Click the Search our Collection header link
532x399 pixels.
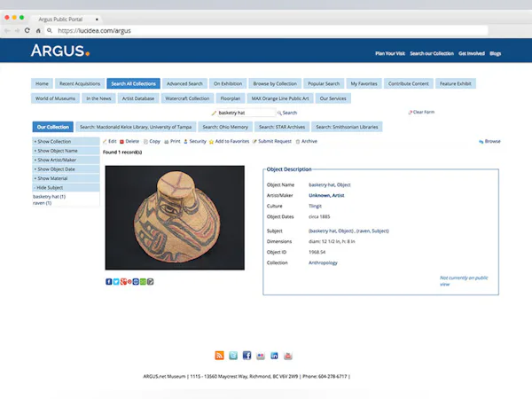[x=432, y=53]
